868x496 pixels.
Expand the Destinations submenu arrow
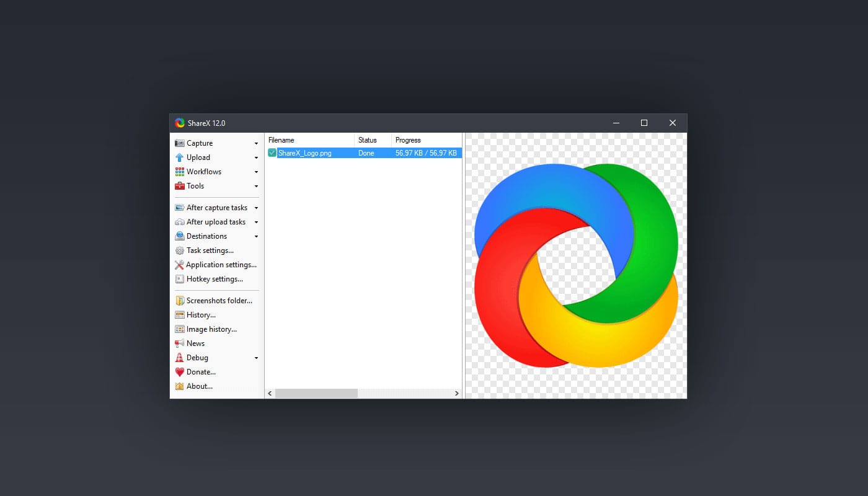click(x=256, y=237)
